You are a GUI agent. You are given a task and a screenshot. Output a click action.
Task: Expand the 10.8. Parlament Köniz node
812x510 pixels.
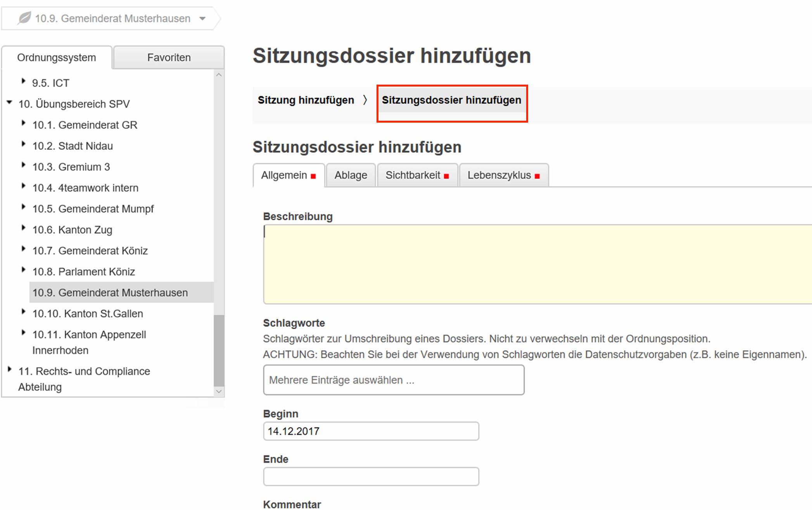23,270
